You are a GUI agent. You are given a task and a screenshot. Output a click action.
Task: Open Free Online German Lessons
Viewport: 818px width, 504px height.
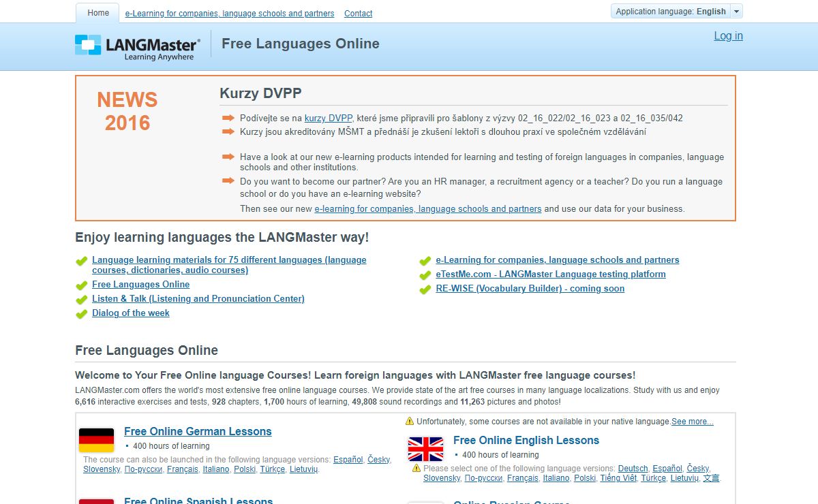198,431
